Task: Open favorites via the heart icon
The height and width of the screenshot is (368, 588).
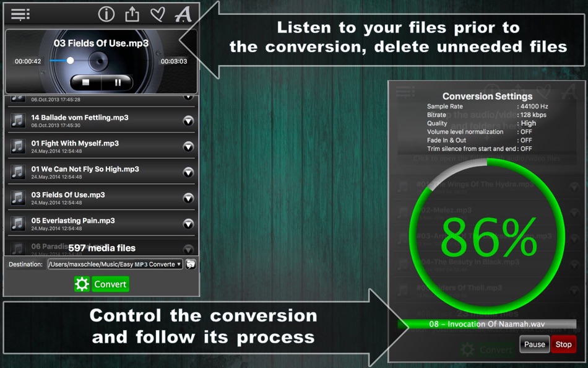Action: coord(157,14)
